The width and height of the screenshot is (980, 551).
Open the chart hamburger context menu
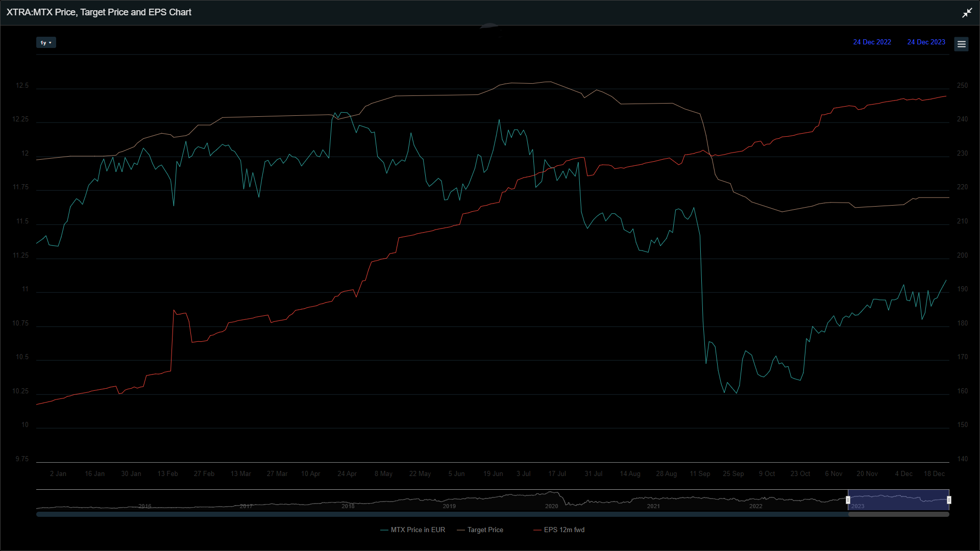pos(961,44)
